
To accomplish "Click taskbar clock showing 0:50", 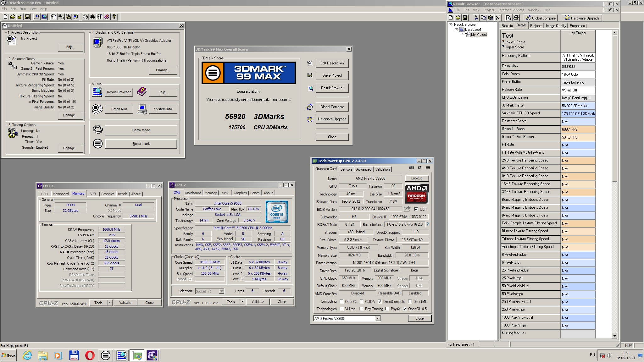I will (626, 353).
